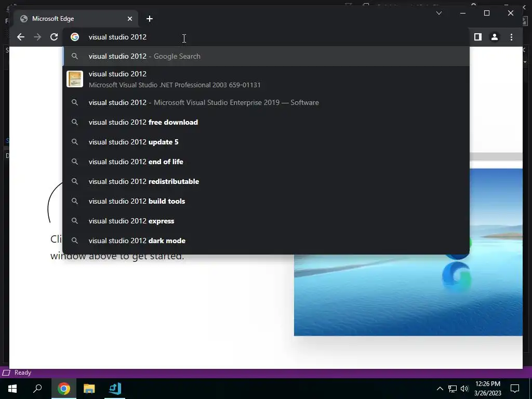Reload the current page
Viewport: 532px width, 399px height.
(54, 37)
